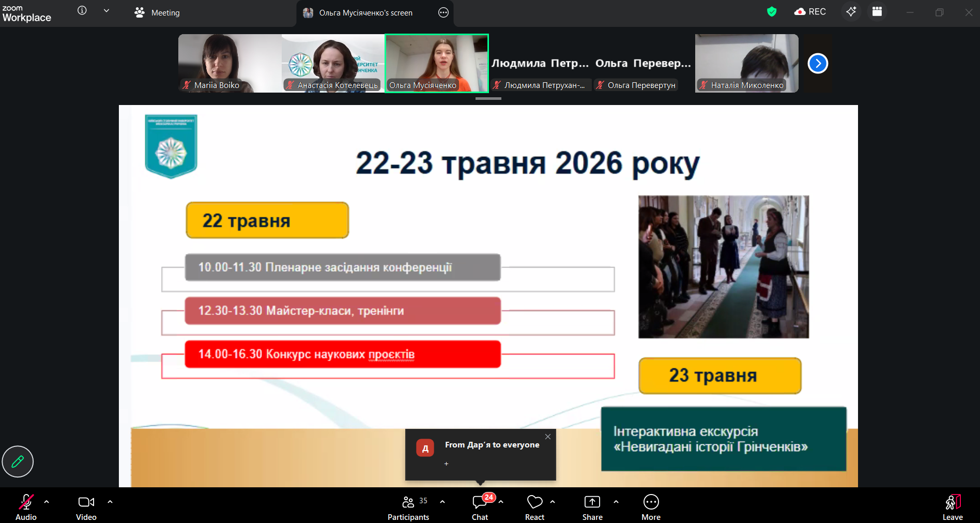Open the view layout grid icon

click(x=877, y=12)
